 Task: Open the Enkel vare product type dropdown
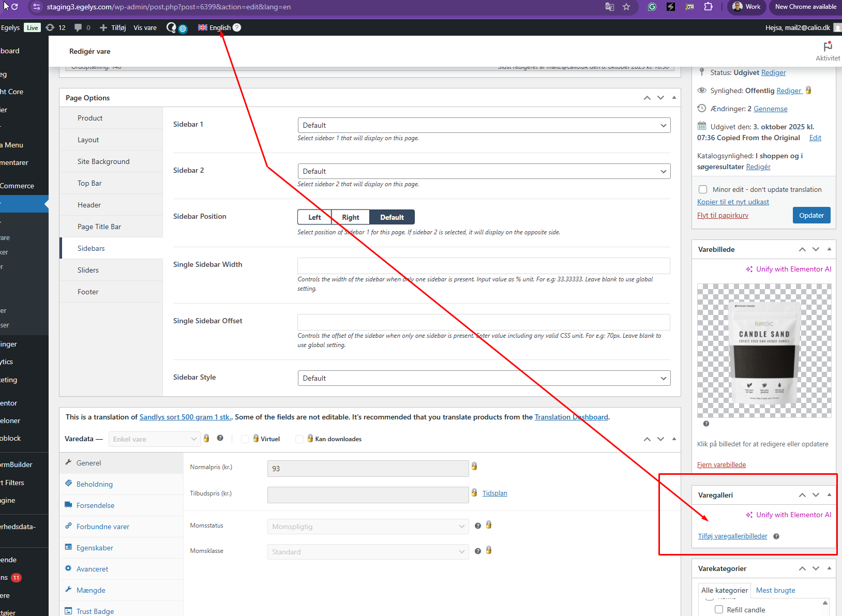coord(155,439)
